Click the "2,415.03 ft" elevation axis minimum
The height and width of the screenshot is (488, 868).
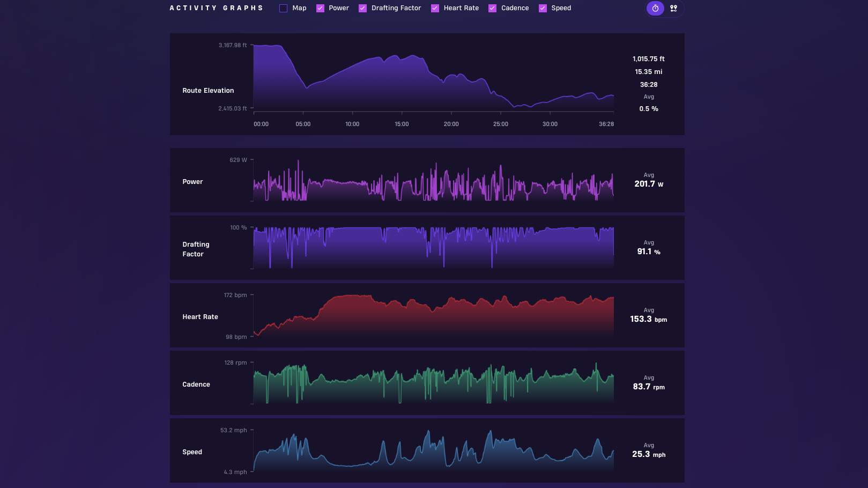click(x=233, y=108)
